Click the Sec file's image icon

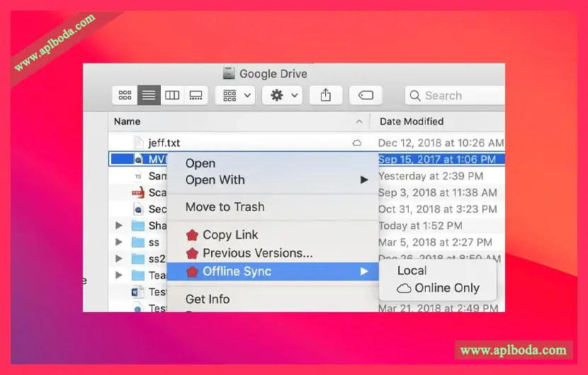(x=138, y=209)
